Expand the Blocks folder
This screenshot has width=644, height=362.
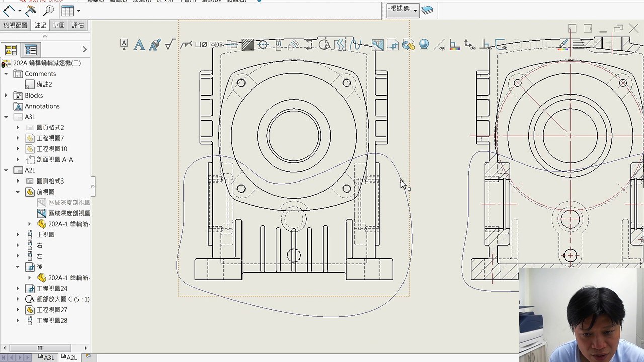click(x=6, y=96)
